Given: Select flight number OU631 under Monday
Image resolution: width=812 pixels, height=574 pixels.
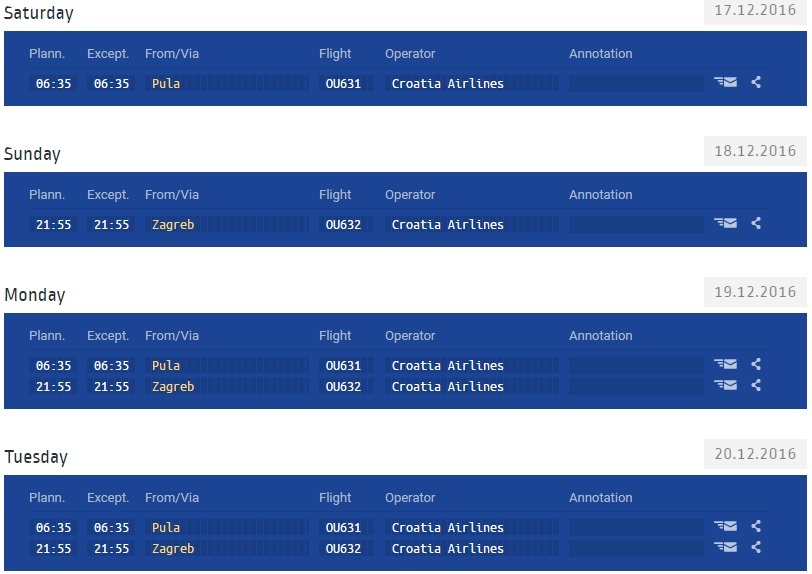Looking at the screenshot, I should (343, 366).
